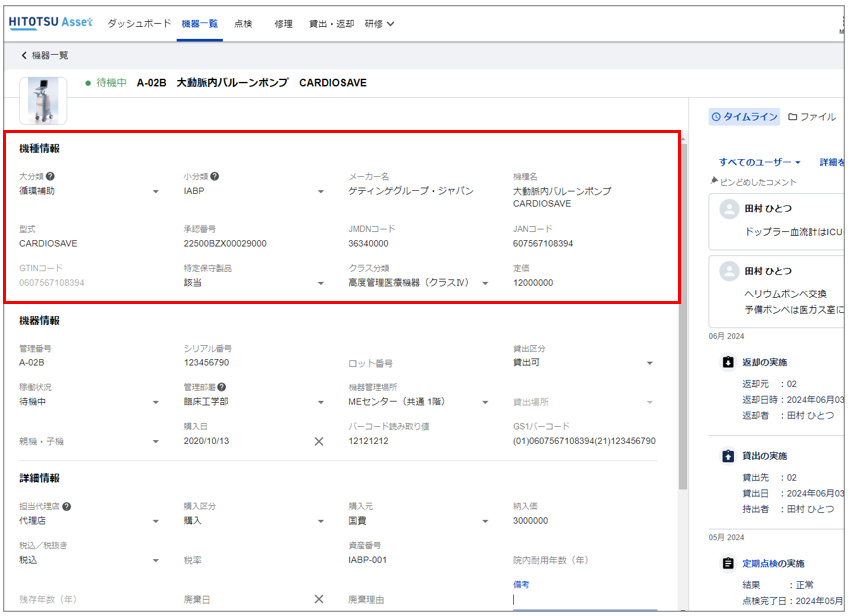This screenshot has height=616, width=849.
Task: Click the メーカー名 field
Action: click(419, 191)
